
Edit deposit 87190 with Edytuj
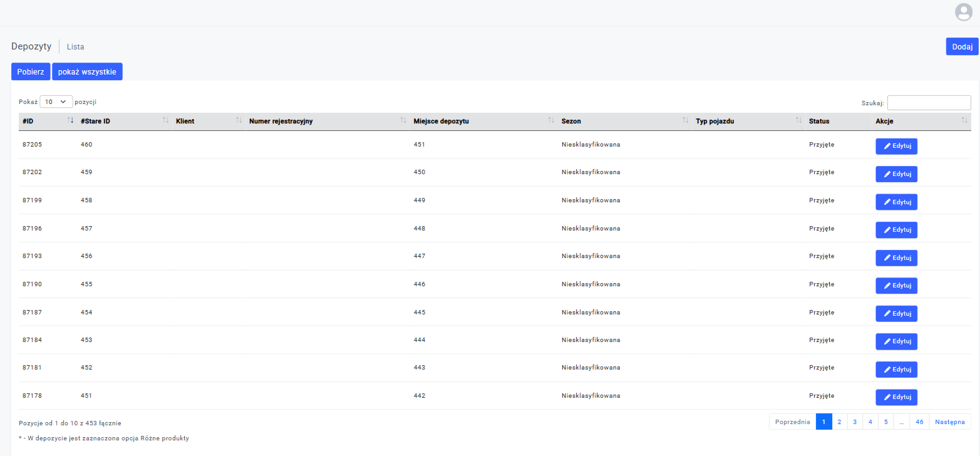click(x=896, y=286)
